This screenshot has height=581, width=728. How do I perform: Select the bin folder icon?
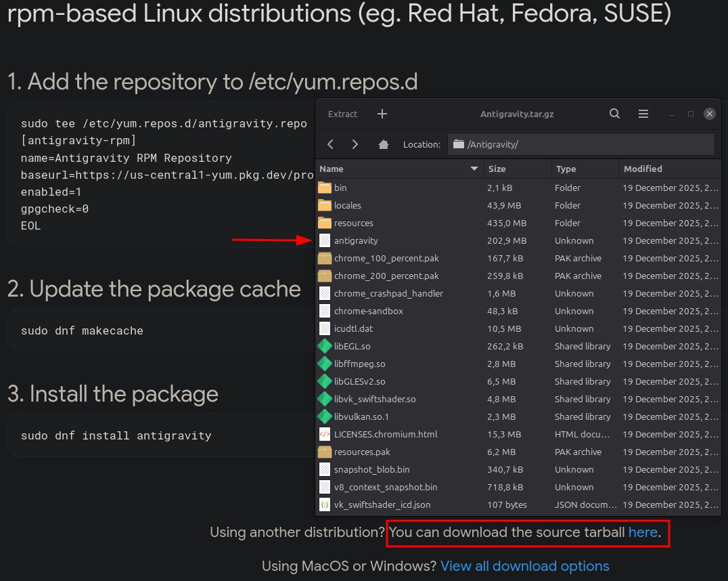pyautogui.click(x=325, y=188)
